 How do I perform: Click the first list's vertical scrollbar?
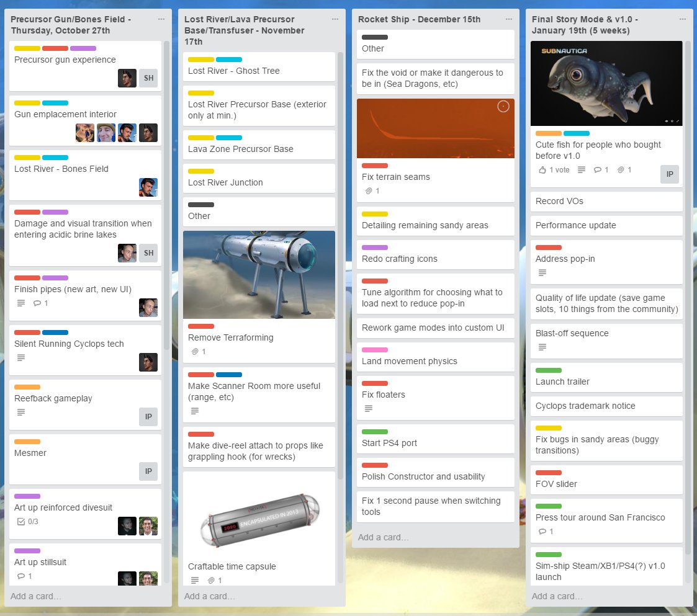pyautogui.click(x=167, y=195)
